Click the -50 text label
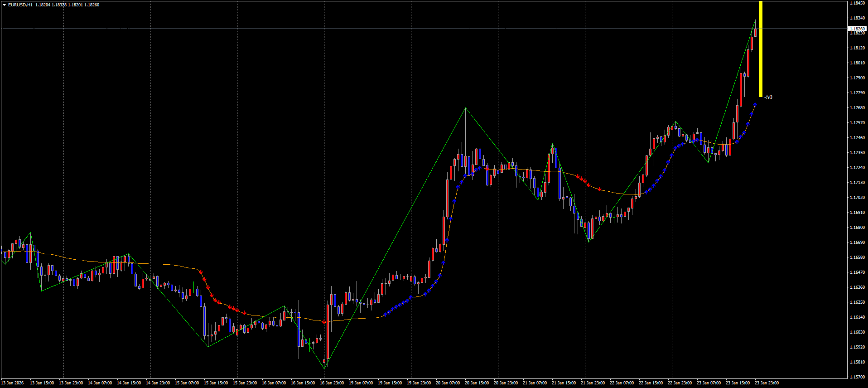The height and width of the screenshot is (388, 868). (768, 97)
